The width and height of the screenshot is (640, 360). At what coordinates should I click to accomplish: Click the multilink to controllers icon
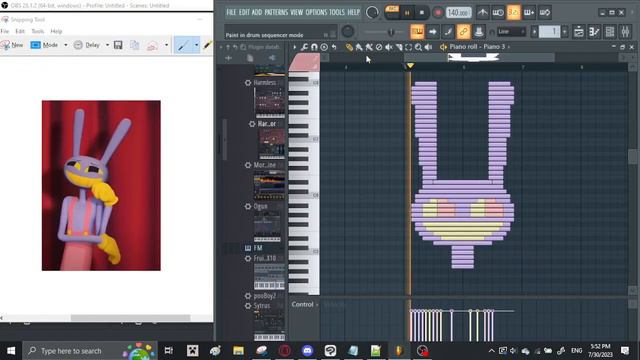(479, 31)
